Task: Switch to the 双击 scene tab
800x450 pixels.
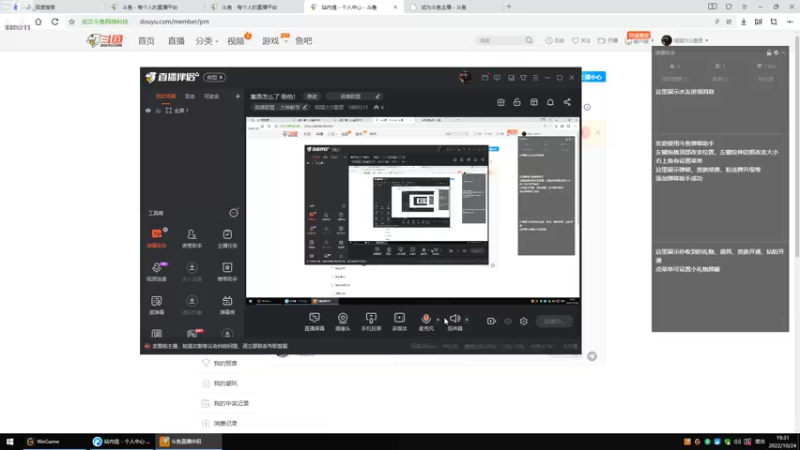Action: pos(190,96)
